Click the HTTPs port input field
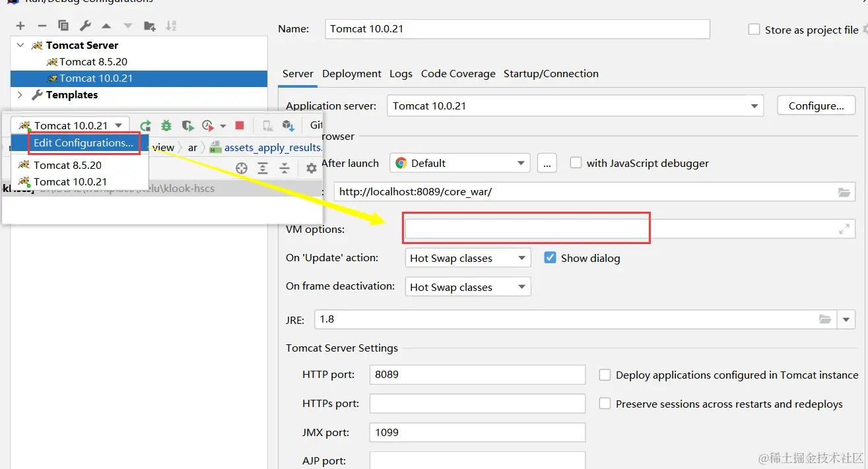Viewport: 868px width, 469px height. (x=477, y=404)
